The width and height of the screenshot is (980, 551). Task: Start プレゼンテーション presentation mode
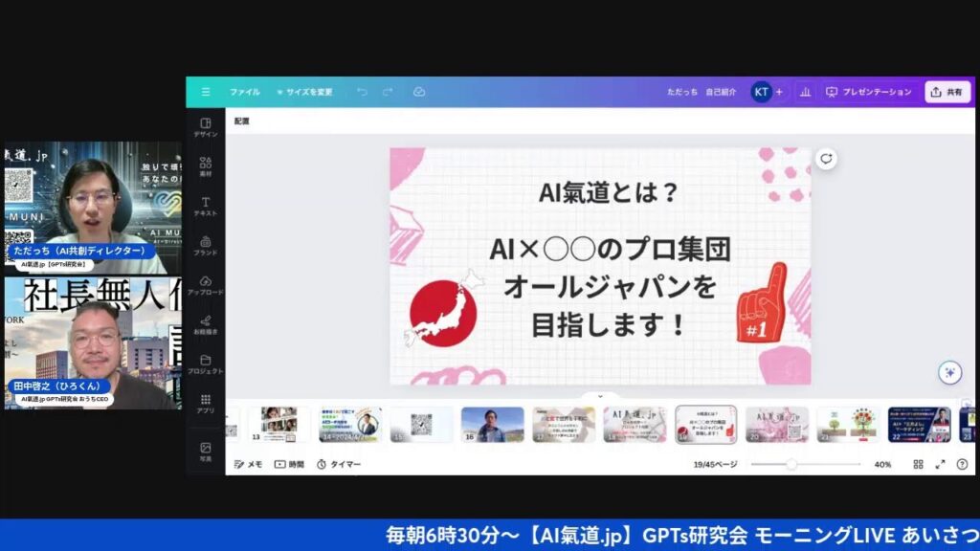point(869,92)
